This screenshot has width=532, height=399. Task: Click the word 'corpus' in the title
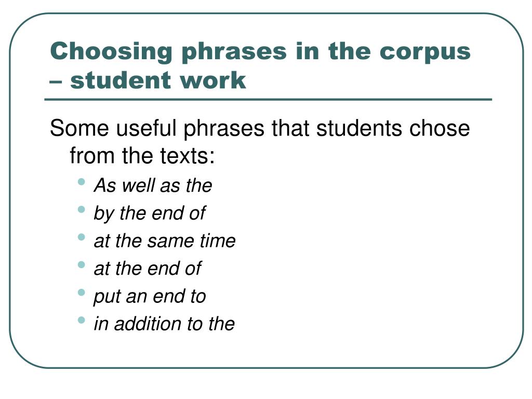[425, 52]
